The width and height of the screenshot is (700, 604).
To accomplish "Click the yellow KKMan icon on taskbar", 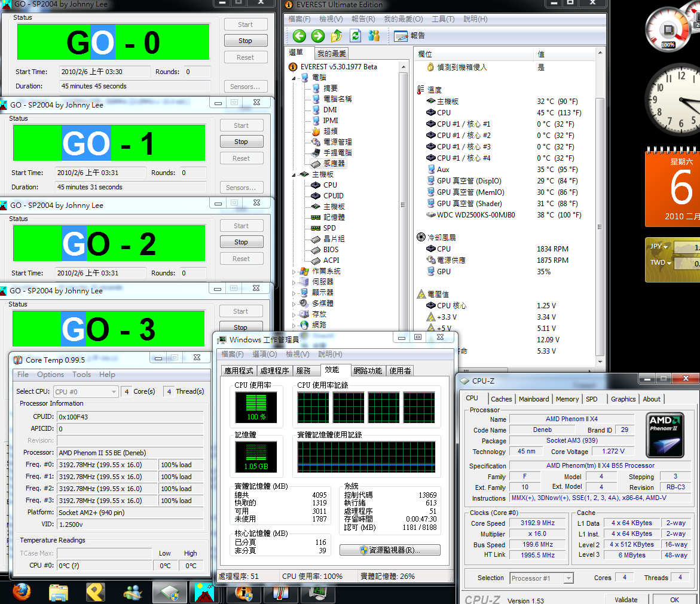I will tap(95, 593).
